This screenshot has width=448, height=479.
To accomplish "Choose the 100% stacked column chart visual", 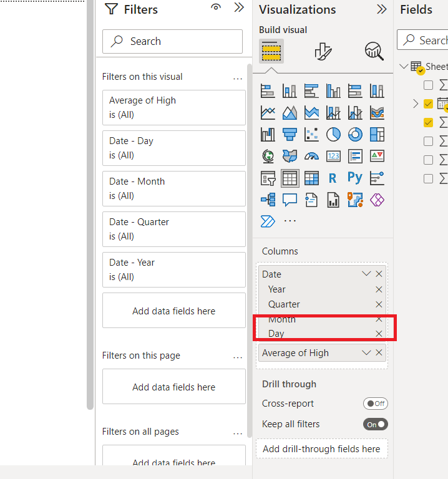I will [x=377, y=91].
